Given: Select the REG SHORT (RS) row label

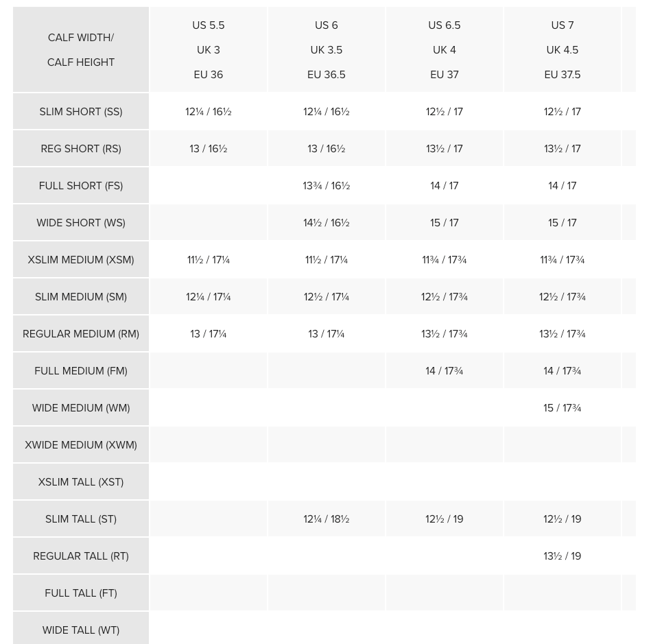Looking at the screenshot, I should [x=81, y=149].
